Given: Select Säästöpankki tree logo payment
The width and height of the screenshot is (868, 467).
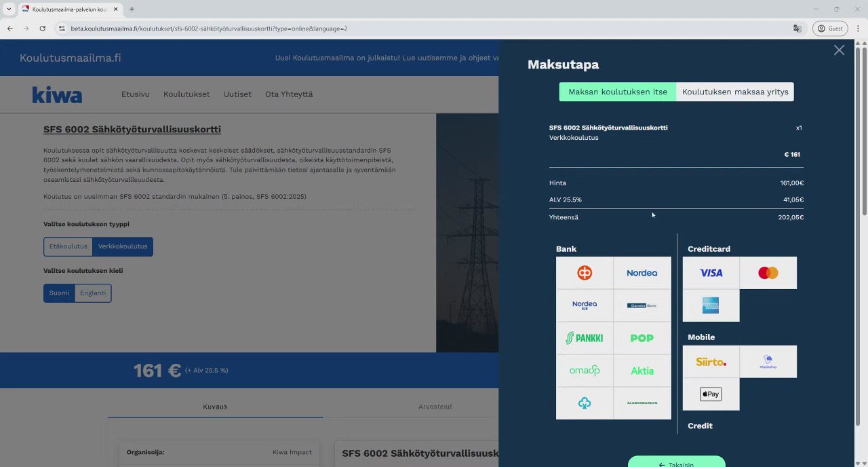Looking at the screenshot, I should (585, 403).
